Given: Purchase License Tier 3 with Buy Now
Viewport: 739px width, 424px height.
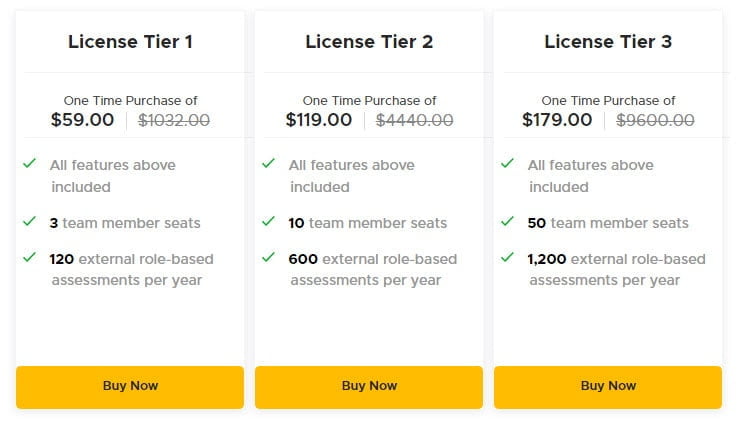Looking at the screenshot, I should 608,386.
